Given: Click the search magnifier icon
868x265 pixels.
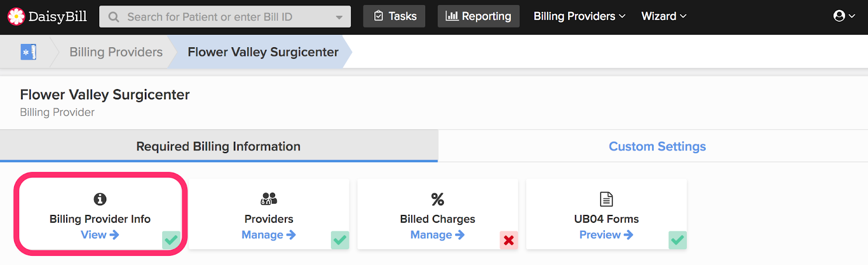Looking at the screenshot, I should [x=113, y=17].
